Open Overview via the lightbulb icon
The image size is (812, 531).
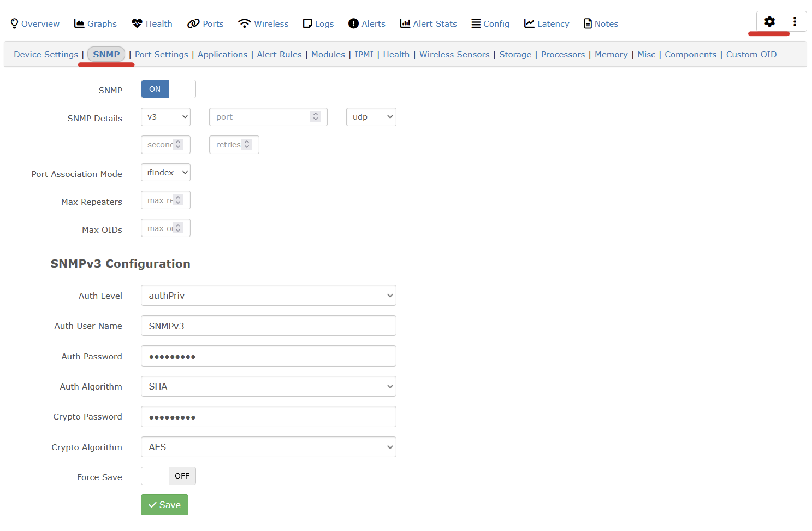15,23
